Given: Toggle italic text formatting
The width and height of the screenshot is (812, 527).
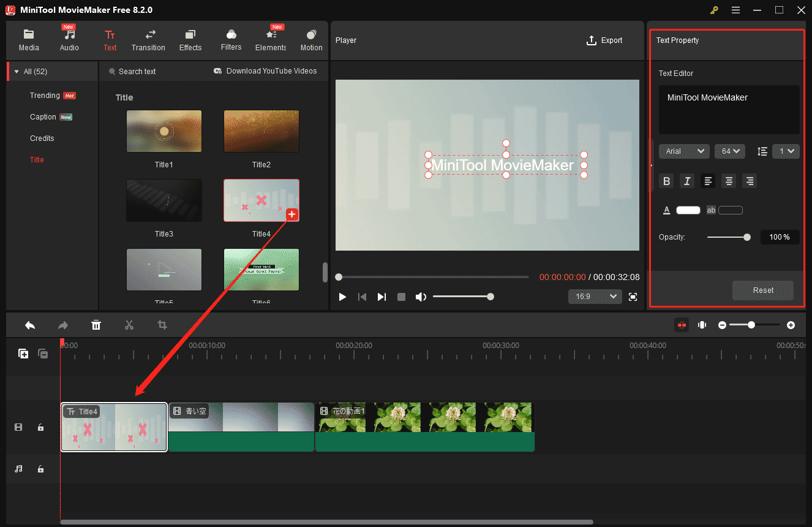Looking at the screenshot, I should tap(687, 181).
